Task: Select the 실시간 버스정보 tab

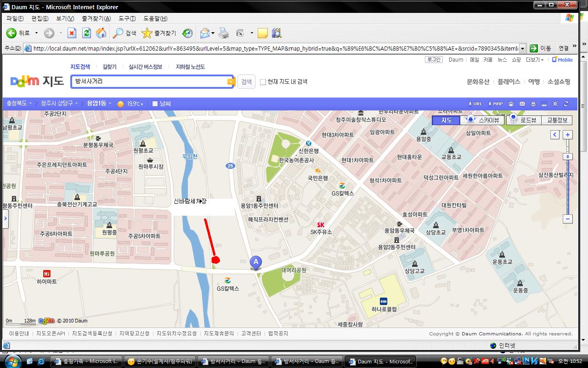Action: 145,67
